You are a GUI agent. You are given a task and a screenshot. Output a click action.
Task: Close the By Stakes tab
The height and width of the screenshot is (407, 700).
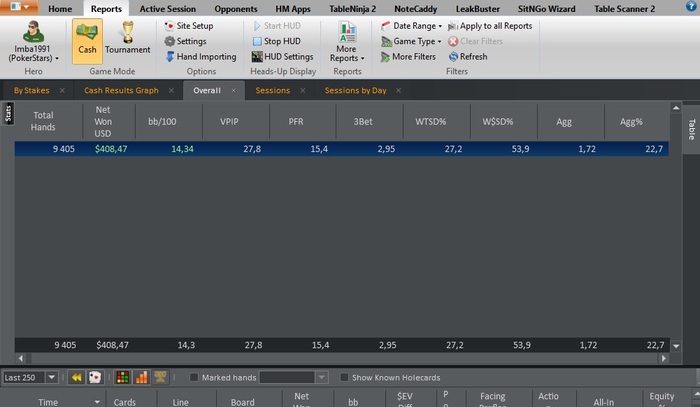pyautogui.click(x=62, y=90)
